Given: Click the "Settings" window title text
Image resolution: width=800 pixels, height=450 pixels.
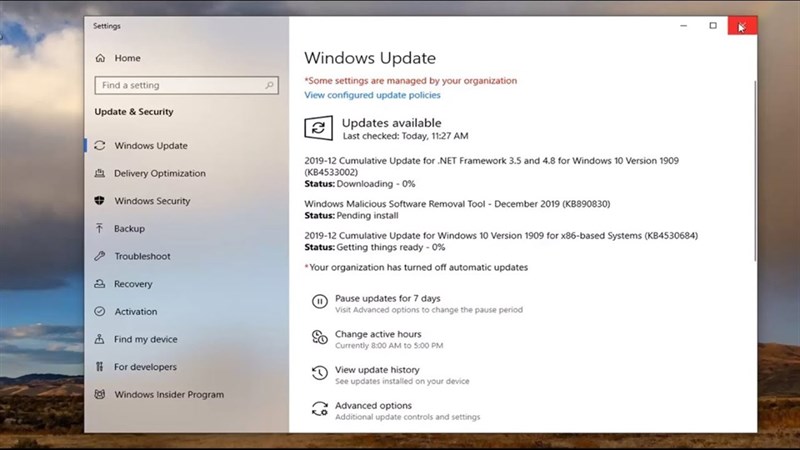Looking at the screenshot, I should click(x=107, y=26).
